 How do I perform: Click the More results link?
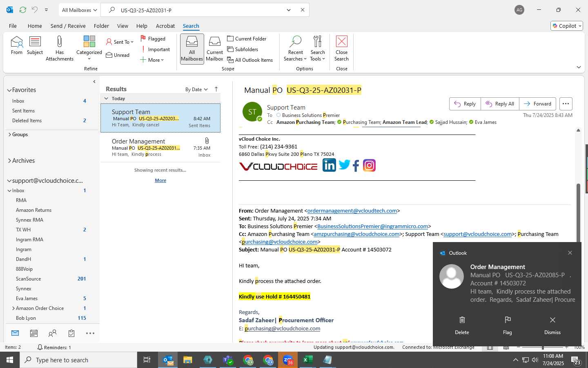160,180
